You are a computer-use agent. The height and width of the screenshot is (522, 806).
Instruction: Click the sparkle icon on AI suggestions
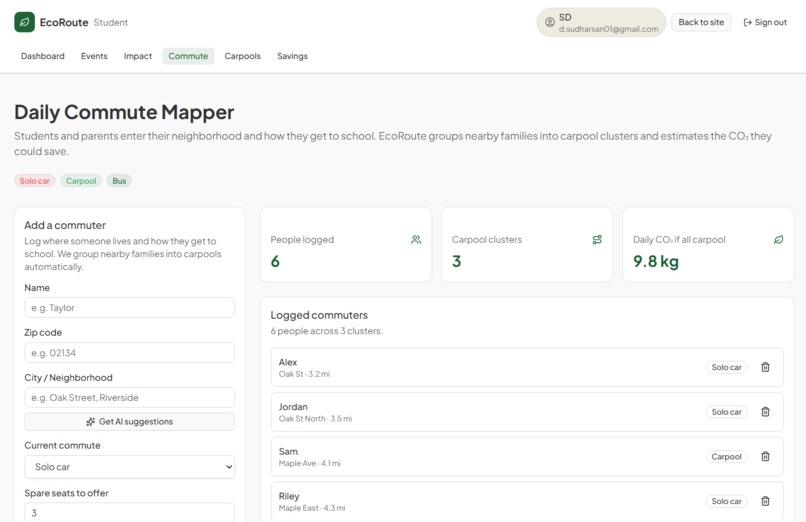pos(90,422)
